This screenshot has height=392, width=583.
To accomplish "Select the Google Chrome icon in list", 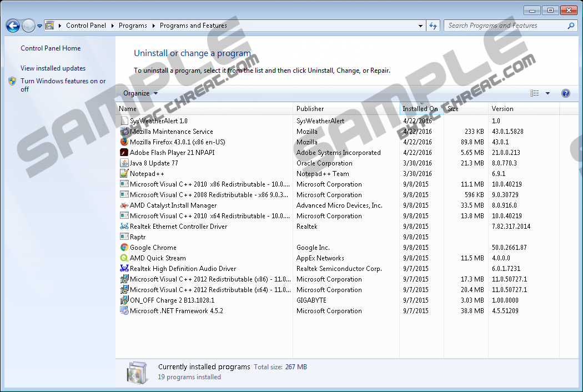I will [x=124, y=248].
